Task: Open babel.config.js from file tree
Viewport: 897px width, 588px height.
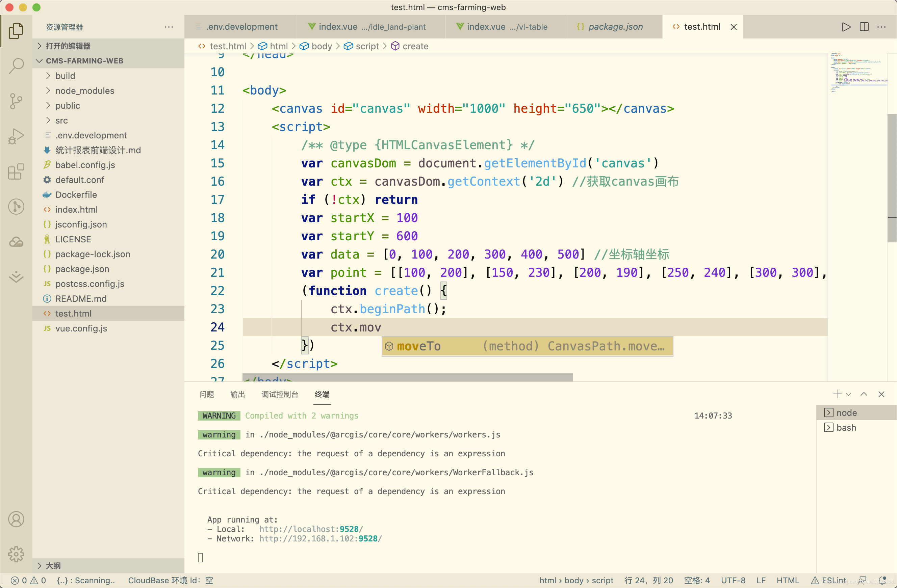Action: coord(108,165)
